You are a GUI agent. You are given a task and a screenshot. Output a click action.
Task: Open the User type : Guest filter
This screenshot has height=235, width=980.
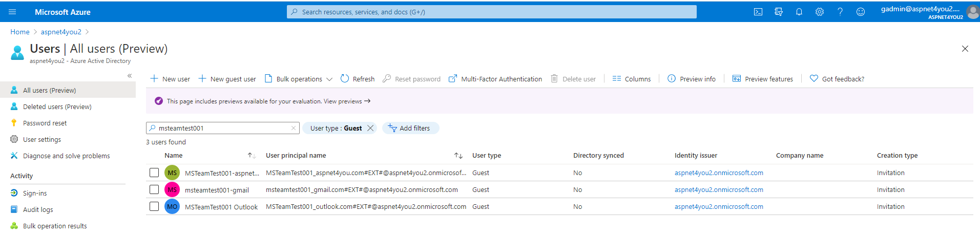336,128
